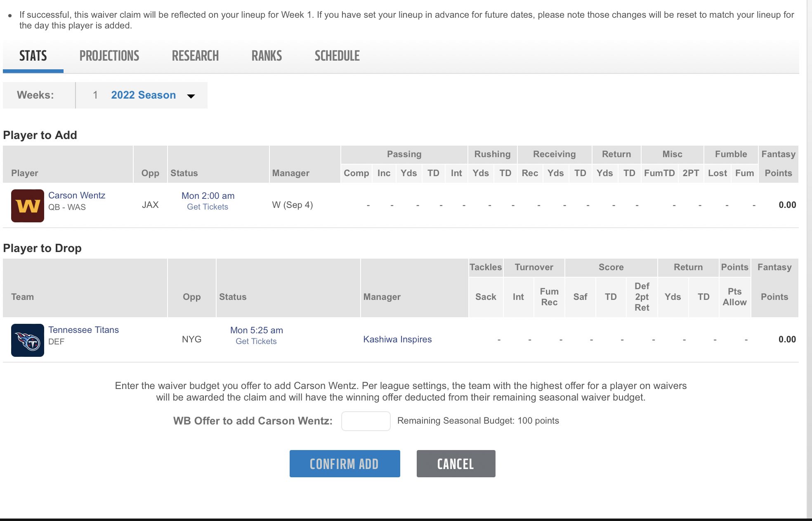Open the Ranks tab
Screen dimensions: 812x521
pos(267,56)
